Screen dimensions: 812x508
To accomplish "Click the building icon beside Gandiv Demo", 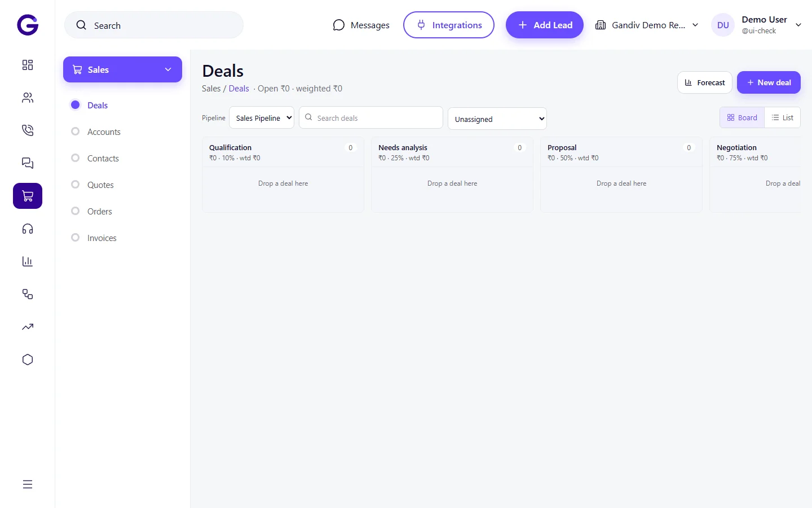I will click(x=601, y=25).
